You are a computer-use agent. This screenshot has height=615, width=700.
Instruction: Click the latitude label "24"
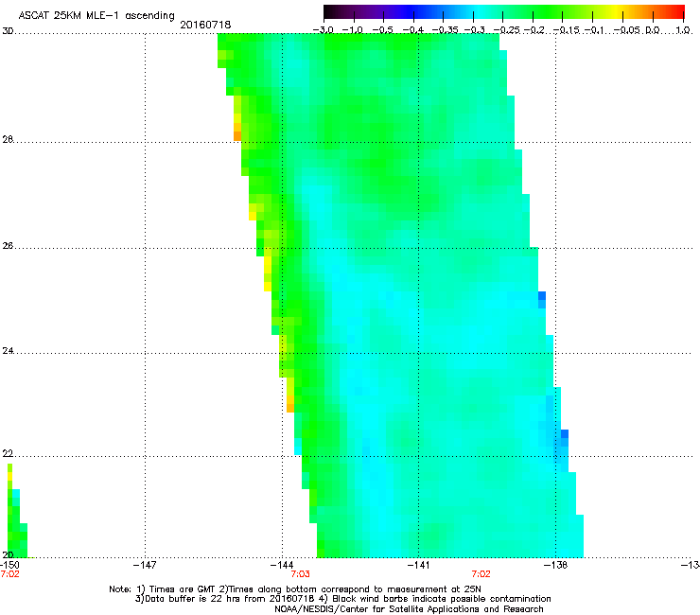[x=8, y=351]
